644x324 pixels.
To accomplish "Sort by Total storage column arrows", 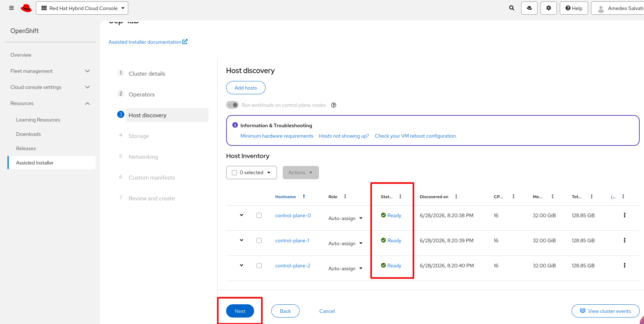I will click(592, 196).
